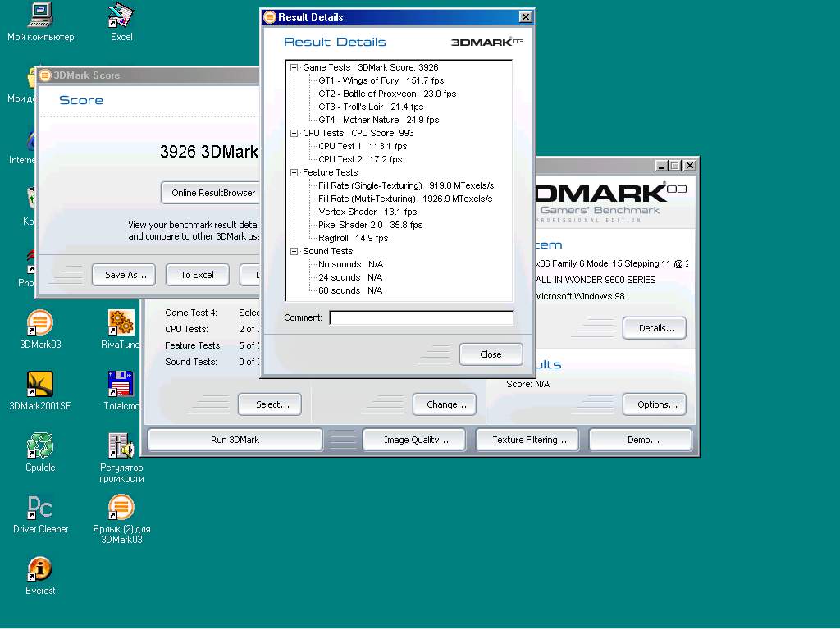The height and width of the screenshot is (630, 840).
Task: Select GT1 - Wings of Fury result
Action: pos(358,80)
